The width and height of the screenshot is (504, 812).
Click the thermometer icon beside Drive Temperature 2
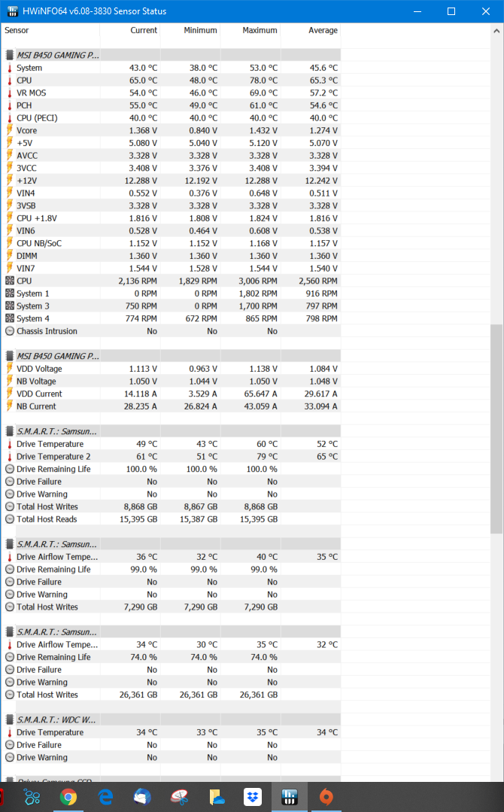coord(9,456)
